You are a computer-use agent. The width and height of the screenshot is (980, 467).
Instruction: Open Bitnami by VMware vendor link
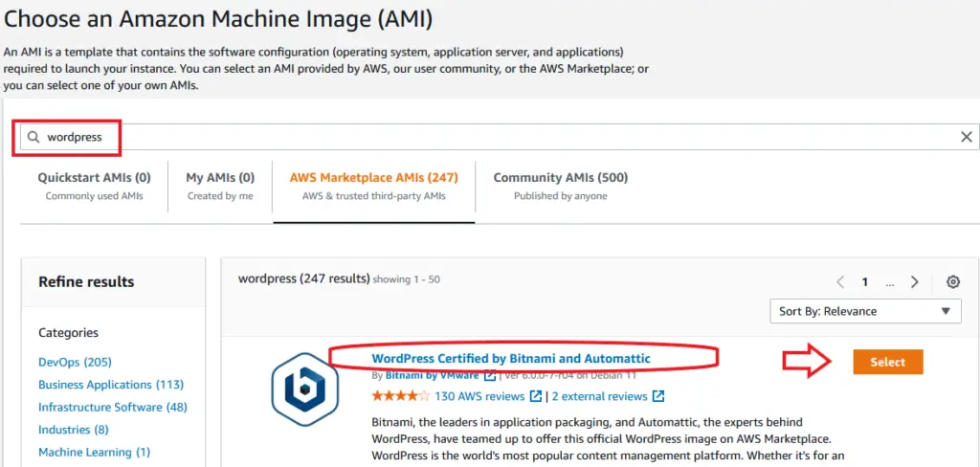tap(432, 376)
